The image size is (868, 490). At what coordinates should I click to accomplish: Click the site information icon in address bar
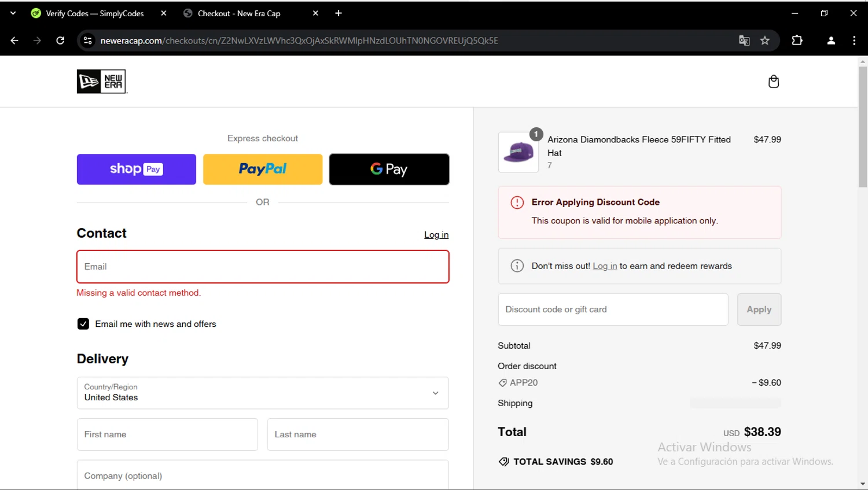[x=88, y=40]
